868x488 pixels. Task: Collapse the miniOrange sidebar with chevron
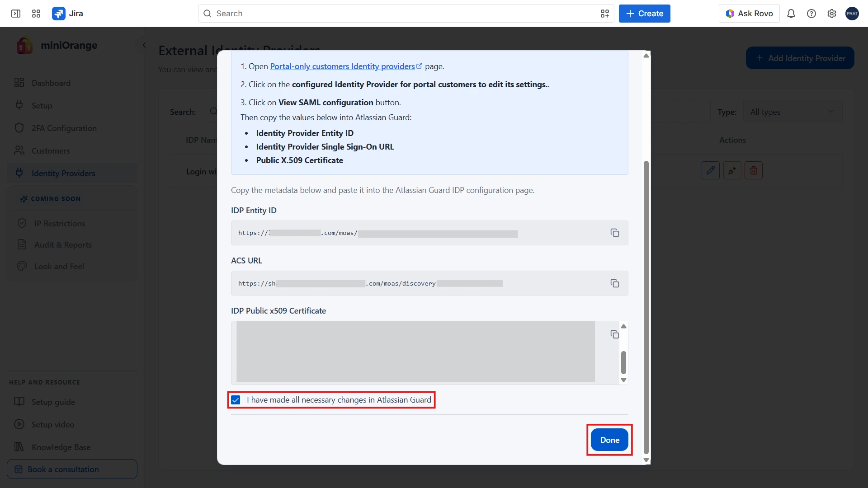[144, 45]
